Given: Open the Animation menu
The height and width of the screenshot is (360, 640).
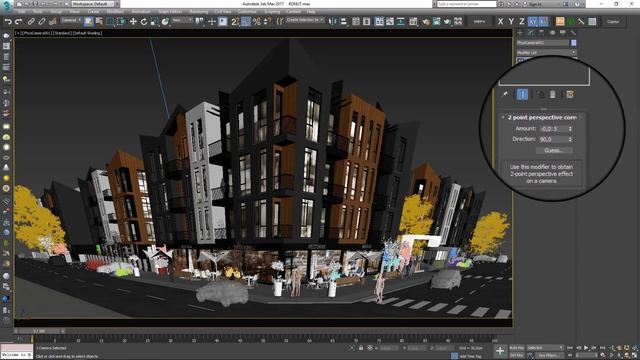Looking at the screenshot, I should tap(141, 12).
